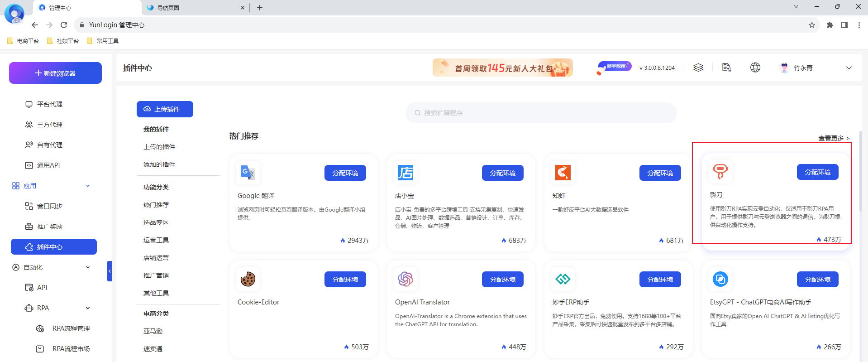Collapse the sidebar with the blue handle
868x362 pixels.
[x=110, y=271]
